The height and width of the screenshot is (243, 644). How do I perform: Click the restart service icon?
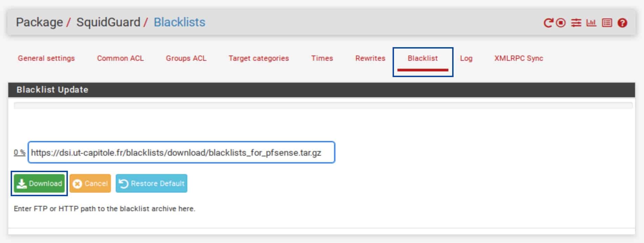548,23
